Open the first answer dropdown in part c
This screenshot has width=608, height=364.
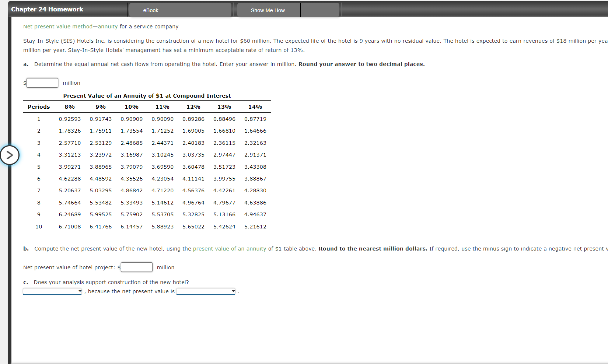click(x=52, y=291)
